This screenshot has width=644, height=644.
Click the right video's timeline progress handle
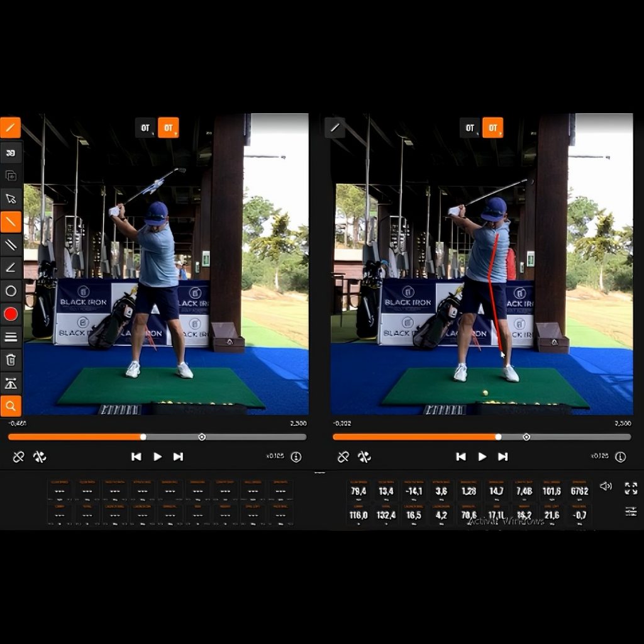coord(498,437)
